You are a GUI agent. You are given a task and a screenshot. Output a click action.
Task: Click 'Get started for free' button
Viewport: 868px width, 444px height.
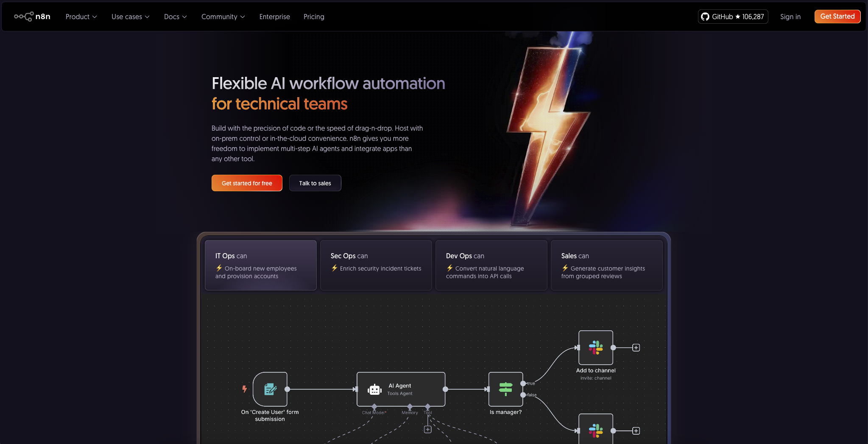[247, 183]
